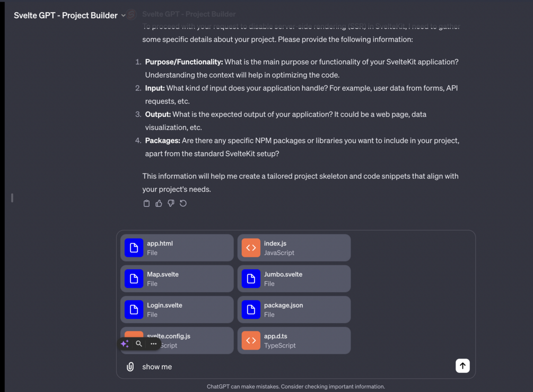Image resolution: width=533 pixels, height=392 pixels.
Task: Select the Jumbo.svelte file attachment
Action: [x=294, y=278]
